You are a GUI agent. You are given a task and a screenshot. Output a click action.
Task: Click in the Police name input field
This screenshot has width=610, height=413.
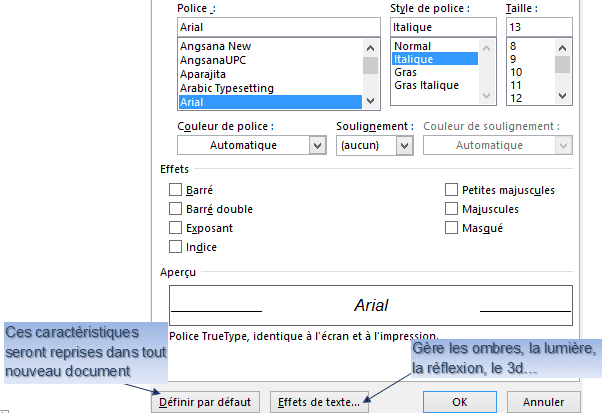click(x=279, y=27)
